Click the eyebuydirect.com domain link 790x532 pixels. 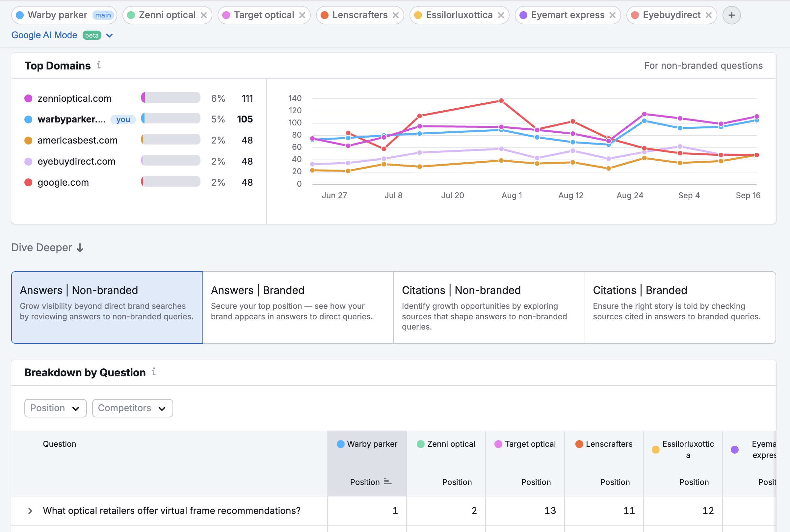76,161
